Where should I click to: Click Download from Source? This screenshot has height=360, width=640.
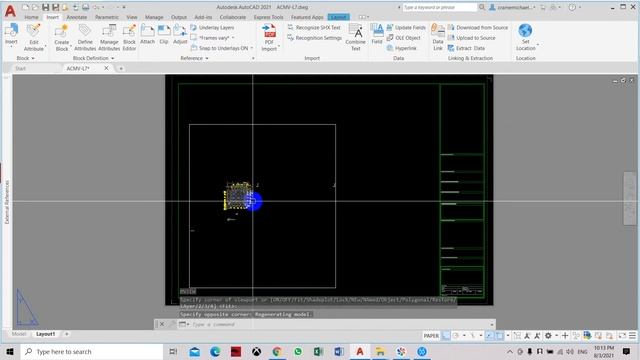pos(478,27)
